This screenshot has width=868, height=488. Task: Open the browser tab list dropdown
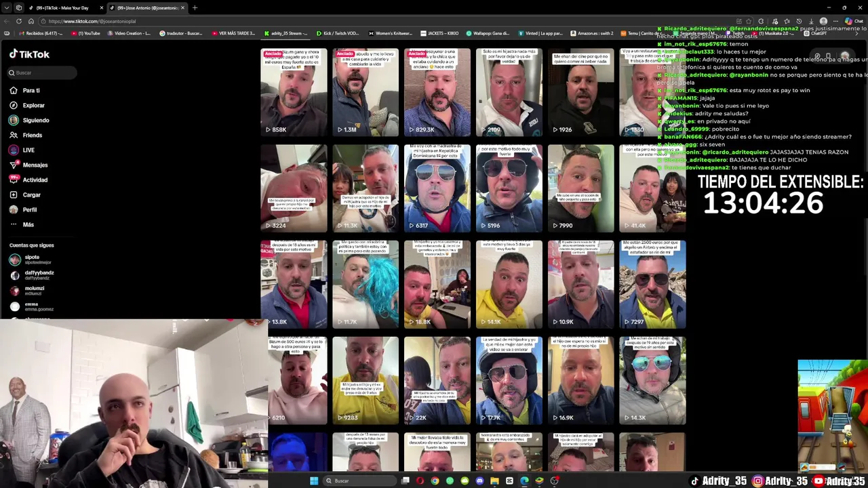pyautogui.click(x=6, y=7)
